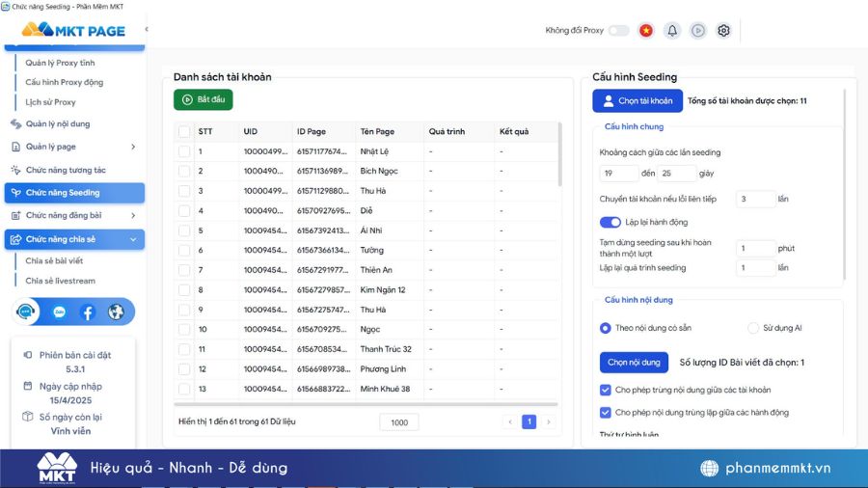Viewport: 868px width, 488px height.
Task: Open the Facebook icon in sidebar
Action: pos(88,312)
